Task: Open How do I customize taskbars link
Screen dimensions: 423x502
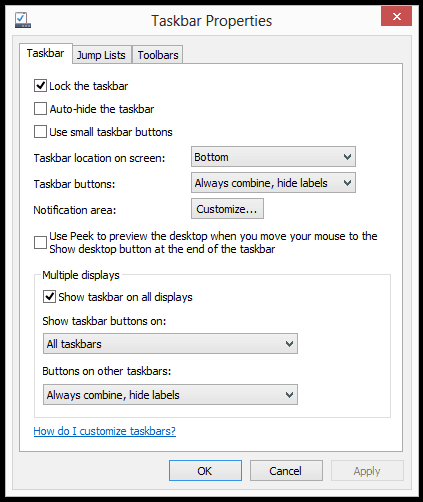Action: click(x=105, y=431)
